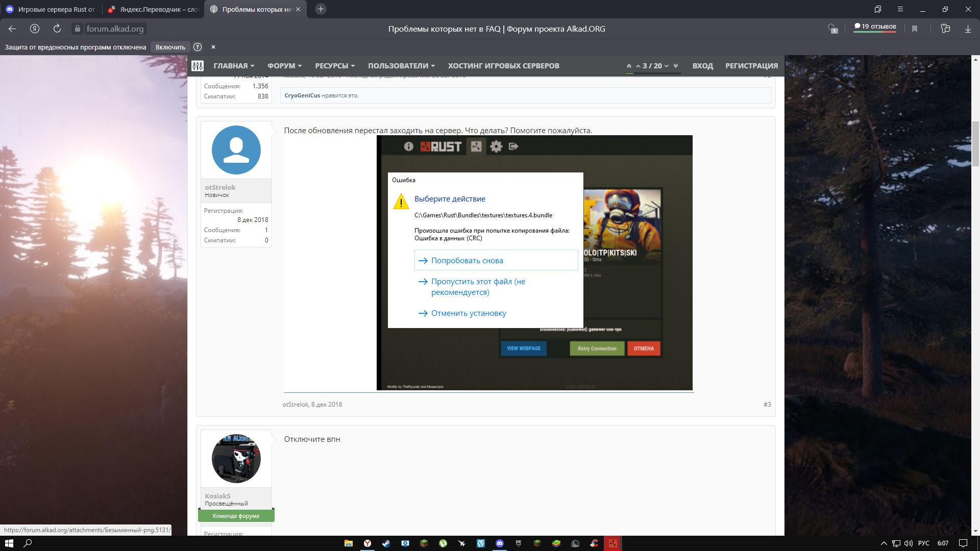This screenshot has width=980, height=551.
Task: Click the Yandex home button icon
Action: click(x=35, y=29)
